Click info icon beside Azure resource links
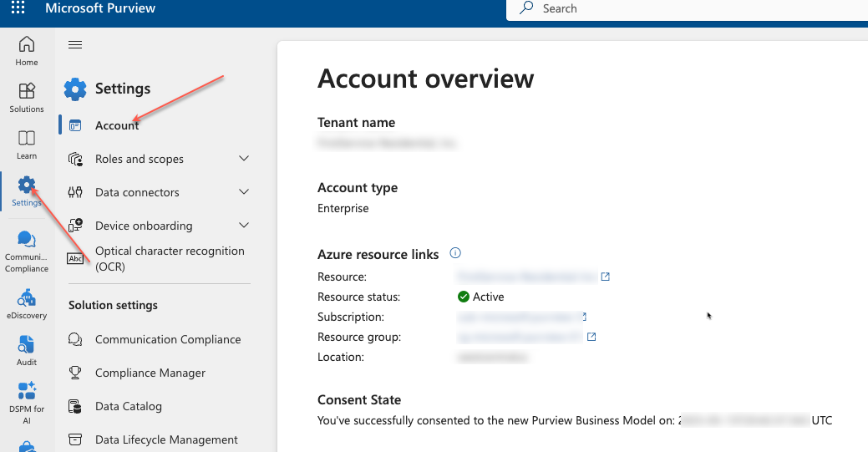 pos(455,253)
